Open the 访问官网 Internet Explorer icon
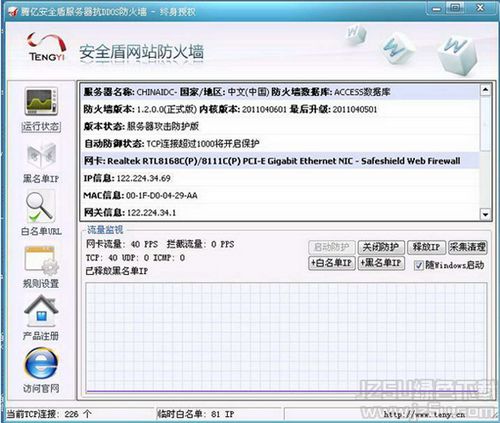The width and height of the screenshot is (500, 423). (41, 364)
